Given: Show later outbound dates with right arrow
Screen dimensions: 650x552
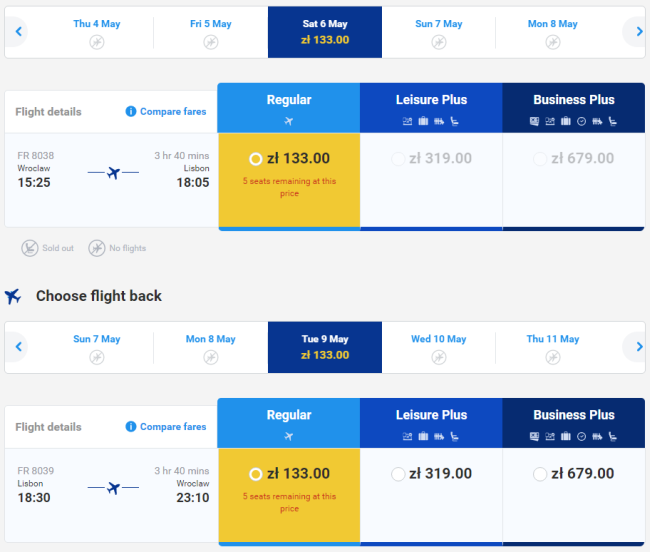Looking at the screenshot, I should coord(637,32).
